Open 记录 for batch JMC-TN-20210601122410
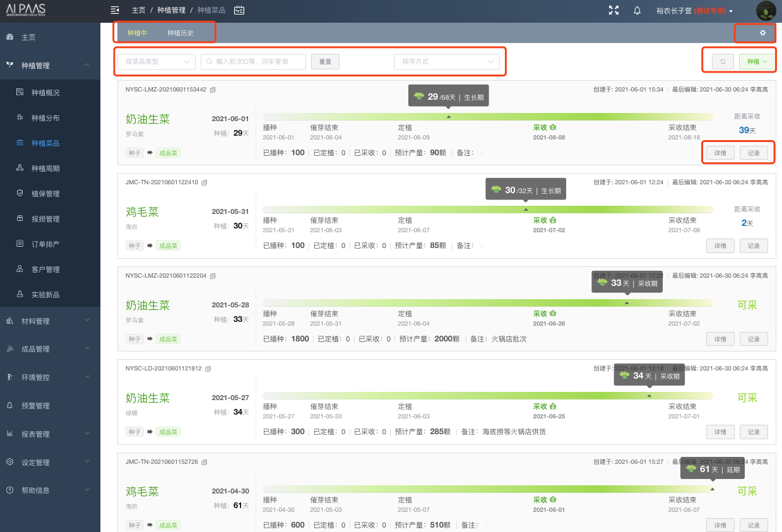The width and height of the screenshot is (782, 532). tap(754, 245)
